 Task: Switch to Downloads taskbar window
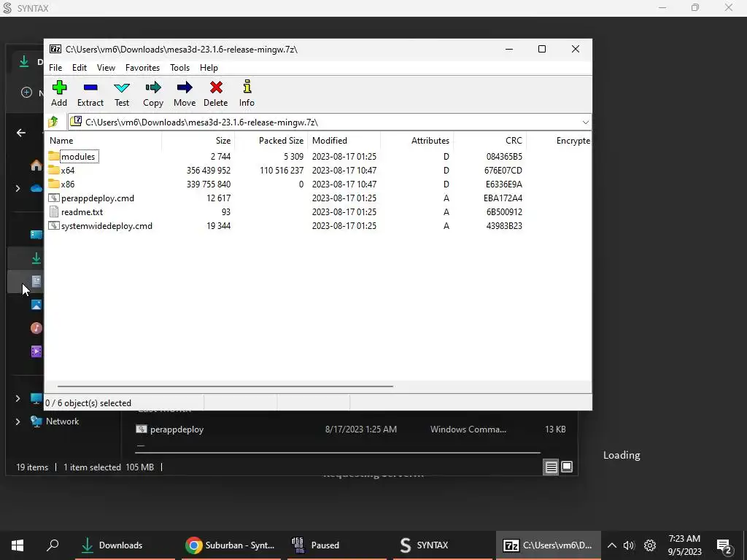[124, 545]
